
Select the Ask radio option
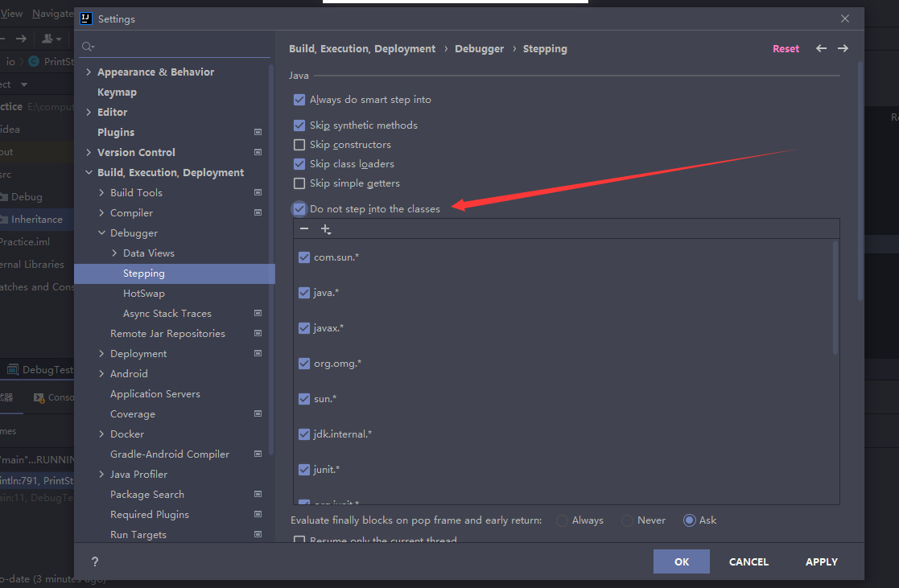[689, 520]
